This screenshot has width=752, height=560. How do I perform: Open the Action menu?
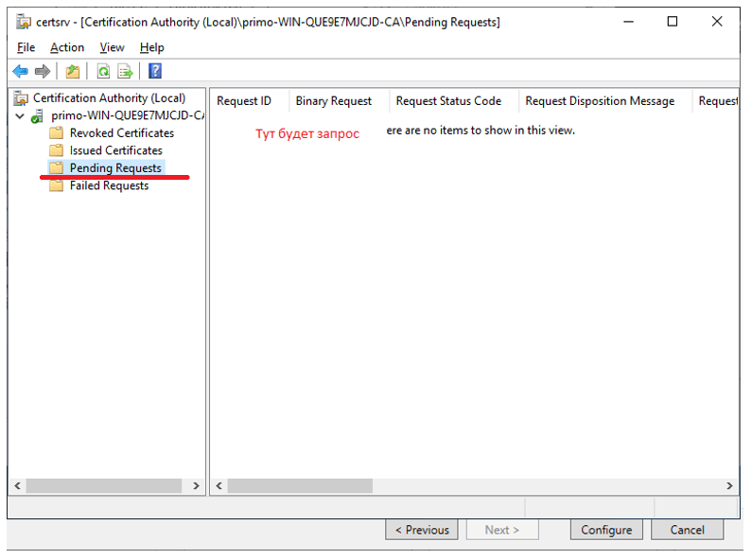coord(67,47)
